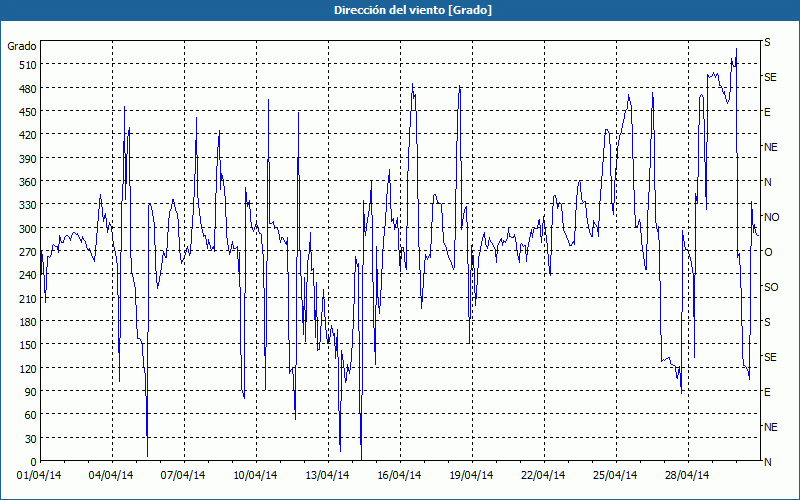Click the 19/04/14 date label
This screenshot has width=800, height=500.
coord(471,475)
